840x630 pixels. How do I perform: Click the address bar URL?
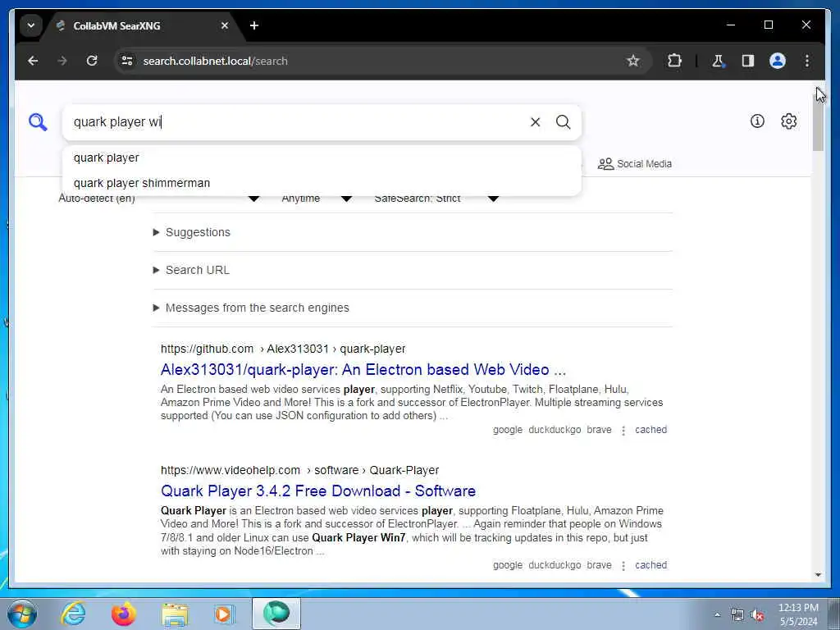click(x=215, y=61)
